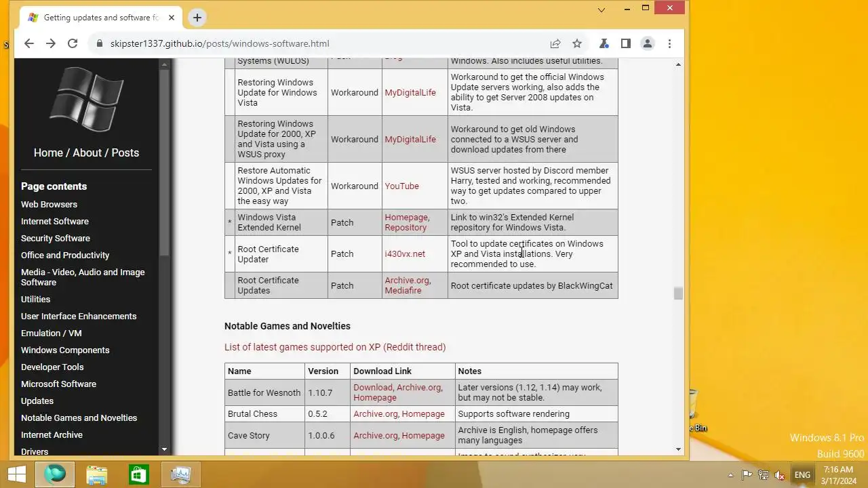The width and height of the screenshot is (868, 488).
Task: Reload the current page
Action: coord(73,43)
